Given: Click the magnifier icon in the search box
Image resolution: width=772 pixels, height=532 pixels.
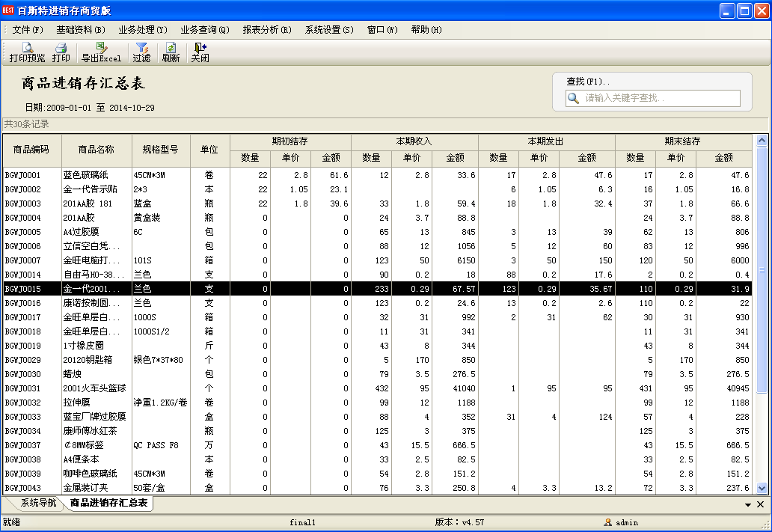Looking at the screenshot, I should click(x=574, y=98).
